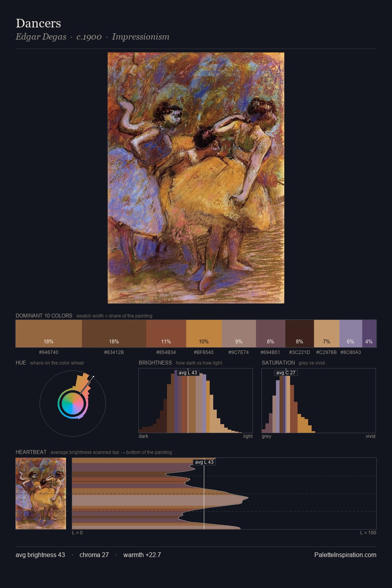Click the date c.1900
The image size is (392, 588).
point(89,37)
